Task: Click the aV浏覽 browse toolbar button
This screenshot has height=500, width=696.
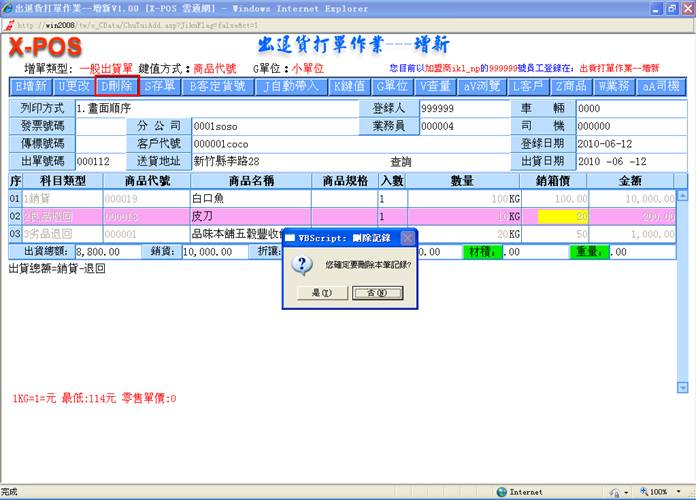Action: 483,86
